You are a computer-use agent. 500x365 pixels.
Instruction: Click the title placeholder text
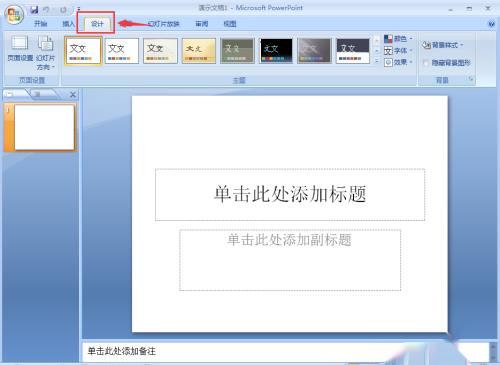pyautogui.click(x=290, y=194)
